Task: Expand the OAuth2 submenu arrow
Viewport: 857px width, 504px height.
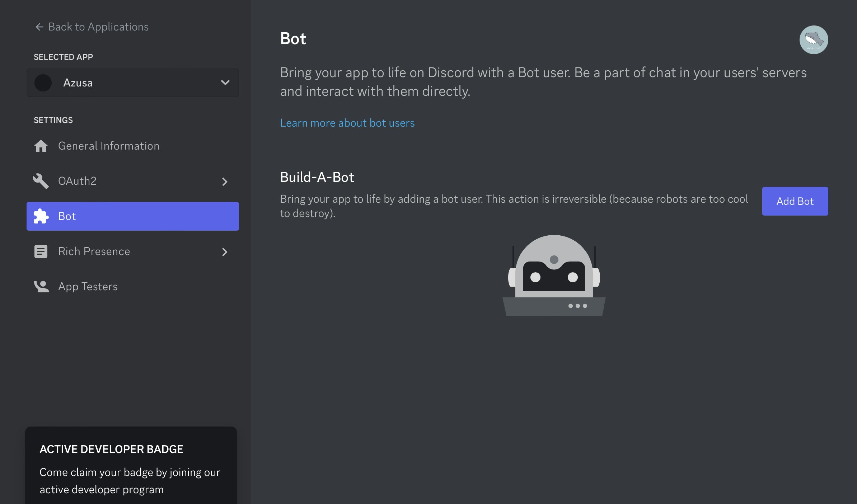Action: click(225, 182)
